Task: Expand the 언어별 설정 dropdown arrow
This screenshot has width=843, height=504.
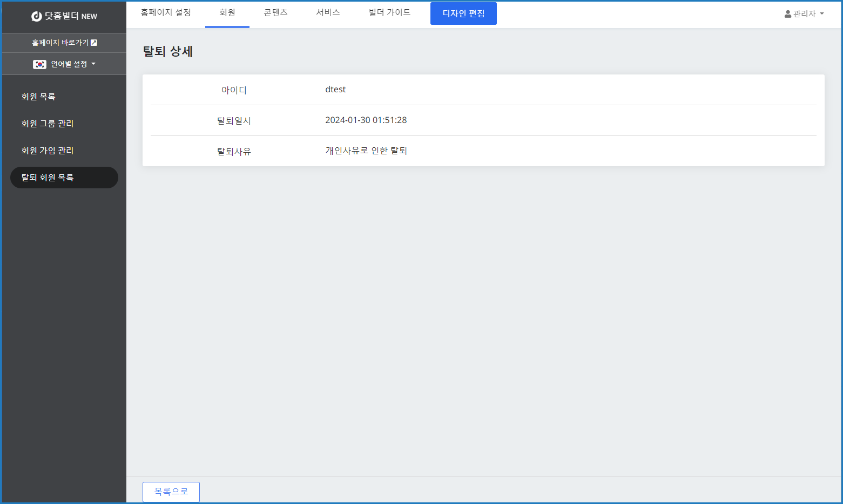Action: click(93, 64)
